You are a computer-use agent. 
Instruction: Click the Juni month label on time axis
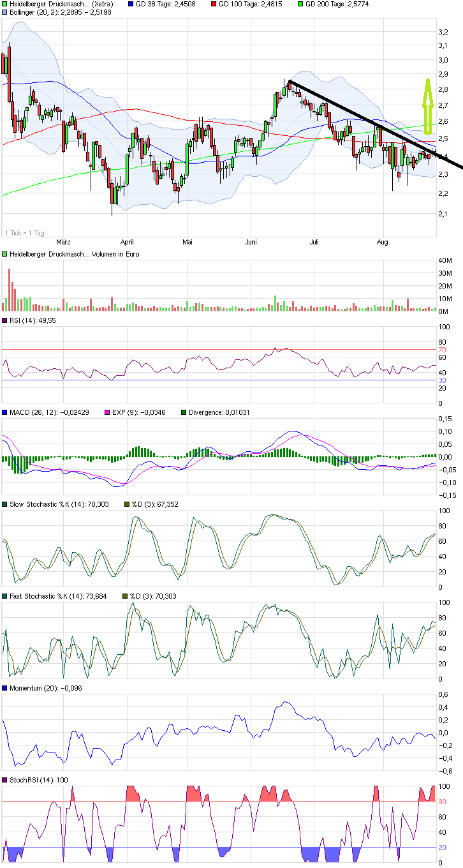pyautogui.click(x=252, y=242)
